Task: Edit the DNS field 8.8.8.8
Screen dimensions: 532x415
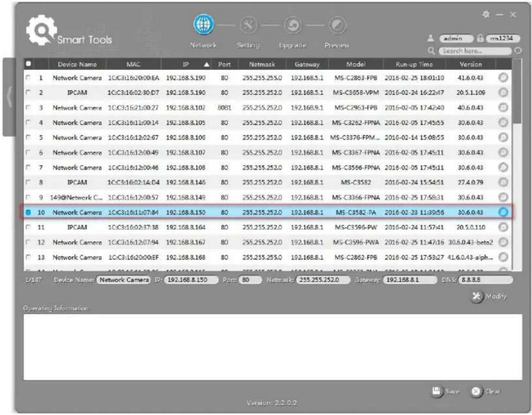Action: (x=486, y=280)
